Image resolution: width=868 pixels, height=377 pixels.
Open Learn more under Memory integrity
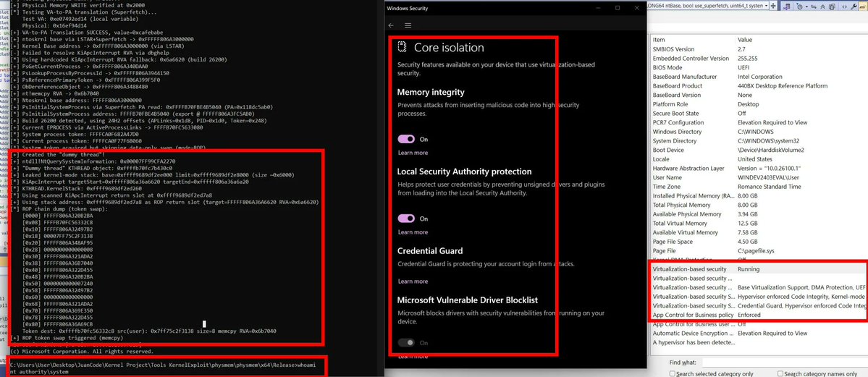[413, 153]
